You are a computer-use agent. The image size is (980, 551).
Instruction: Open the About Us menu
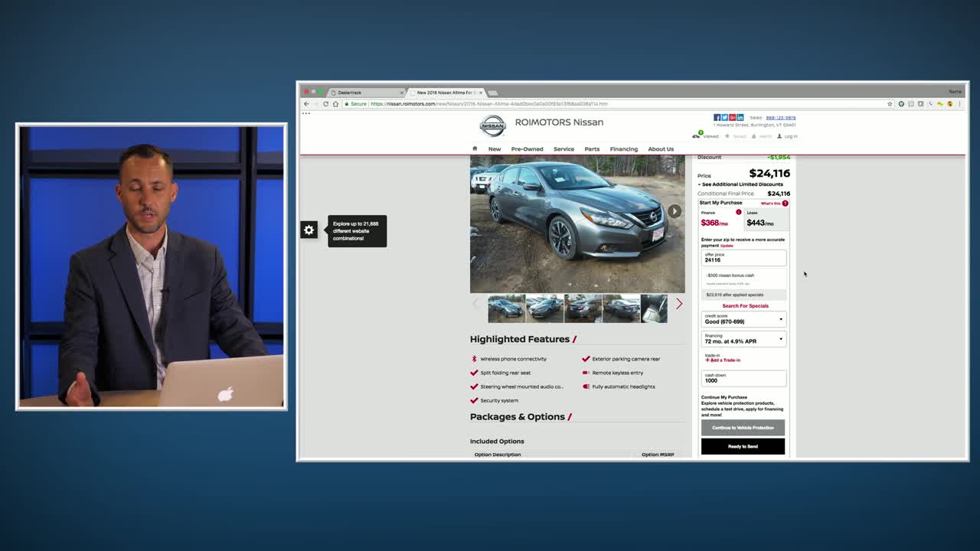661,149
